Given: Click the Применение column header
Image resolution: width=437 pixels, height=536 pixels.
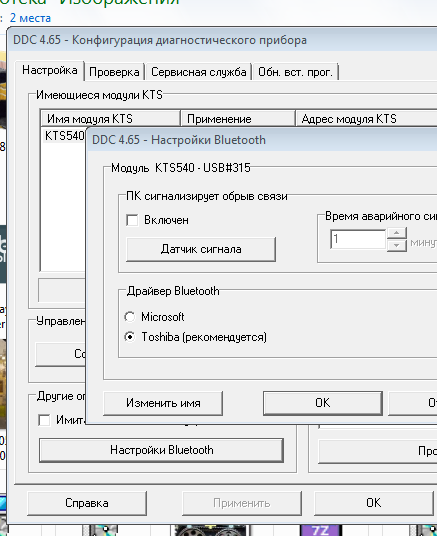Looking at the screenshot, I should pyautogui.click(x=238, y=119).
